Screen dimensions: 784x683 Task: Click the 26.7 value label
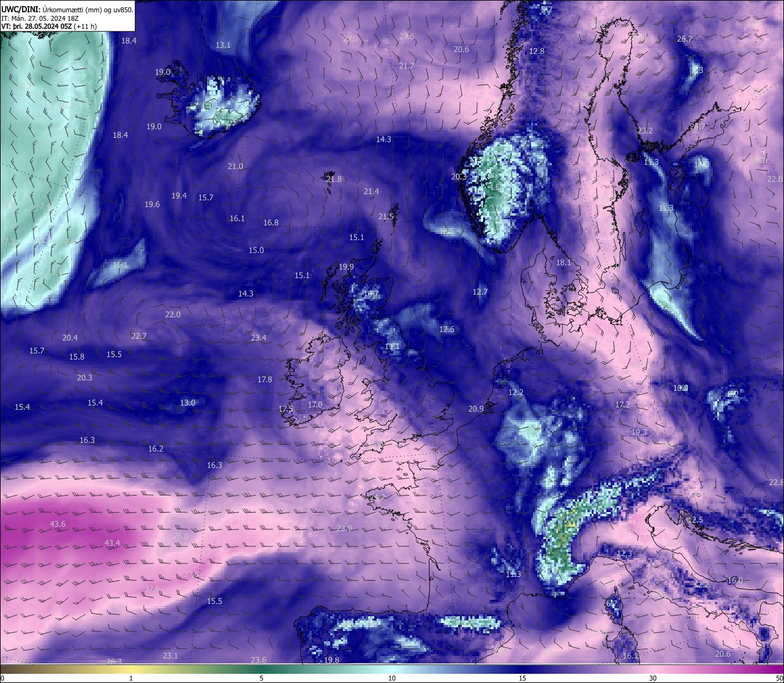(685, 39)
